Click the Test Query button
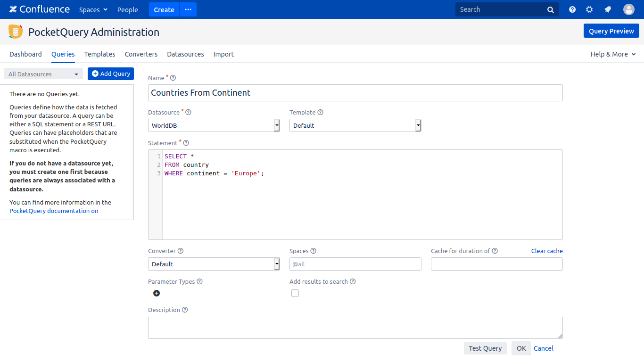Viewport: 644px width, 362px height. point(485,348)
